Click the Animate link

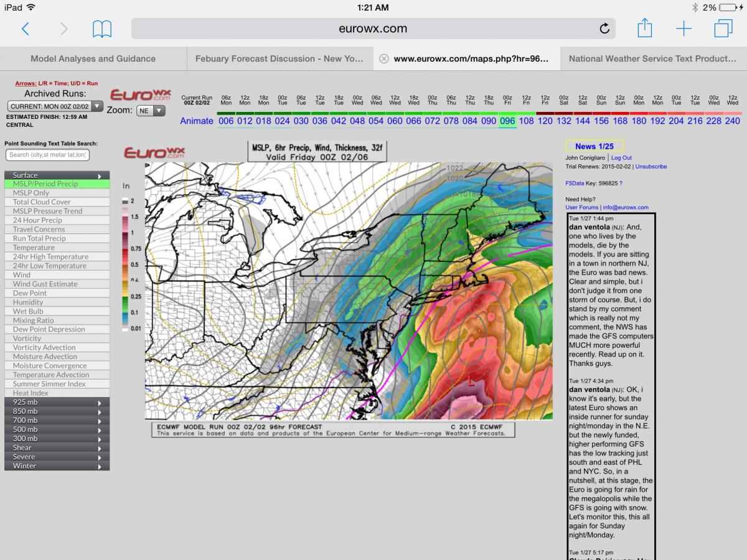click(x=197, y=121)
